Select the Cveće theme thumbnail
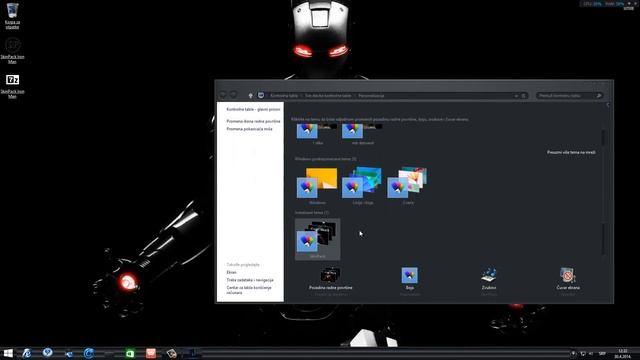 (x=408, y=186)
